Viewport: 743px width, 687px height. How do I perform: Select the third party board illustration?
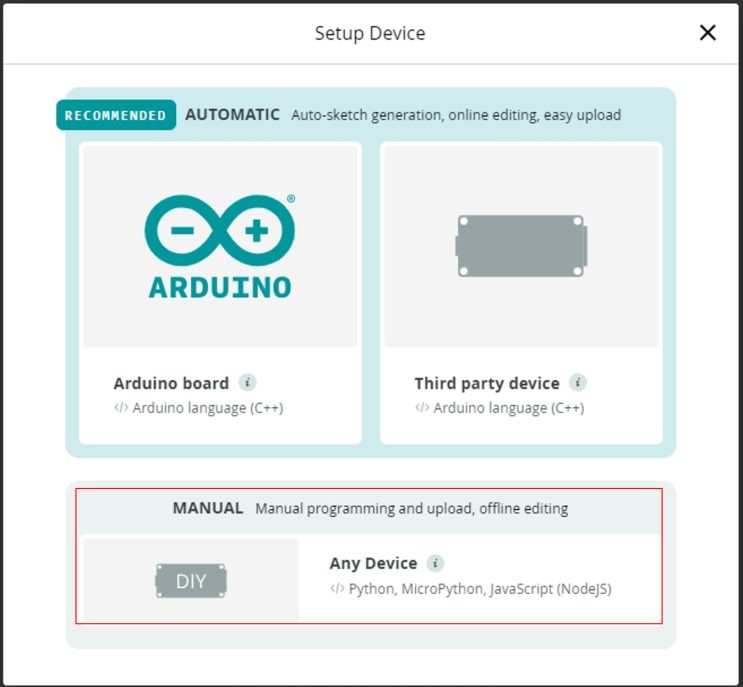[x=521, y=246]
